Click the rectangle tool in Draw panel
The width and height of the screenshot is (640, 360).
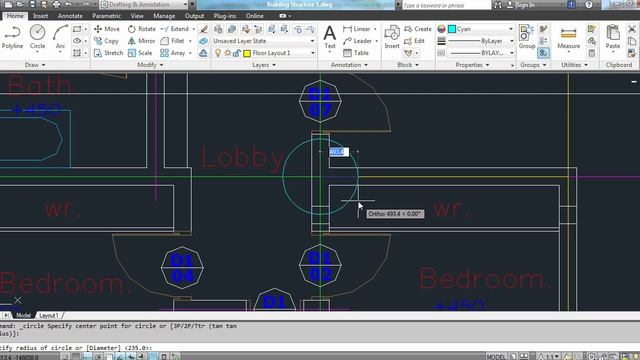(x=77, y=29)
